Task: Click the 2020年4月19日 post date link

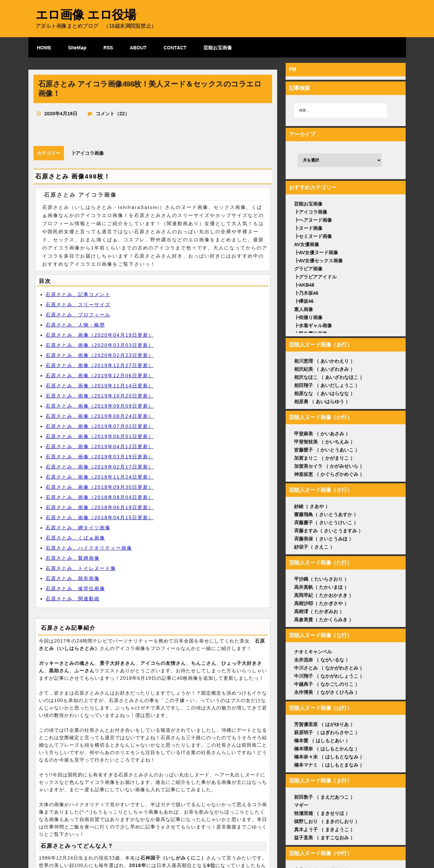Action: (61, 114)
